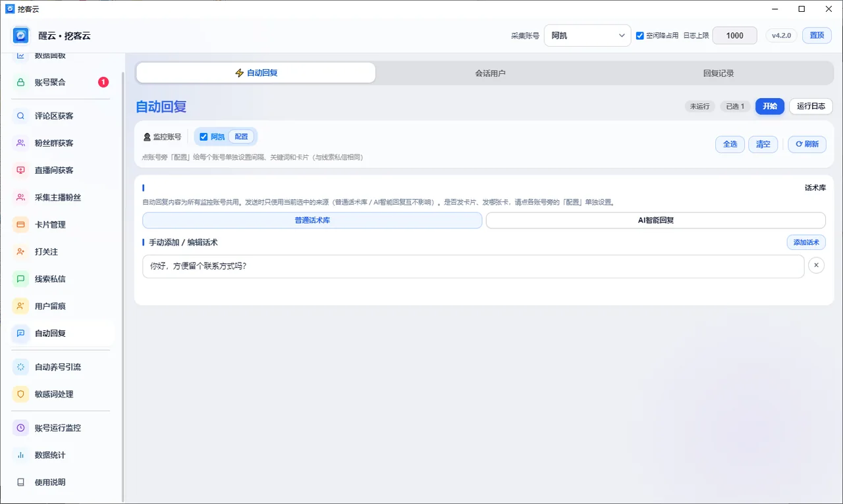
Task: Open 线索私信 in the sidebar
Action: (63, 279)
